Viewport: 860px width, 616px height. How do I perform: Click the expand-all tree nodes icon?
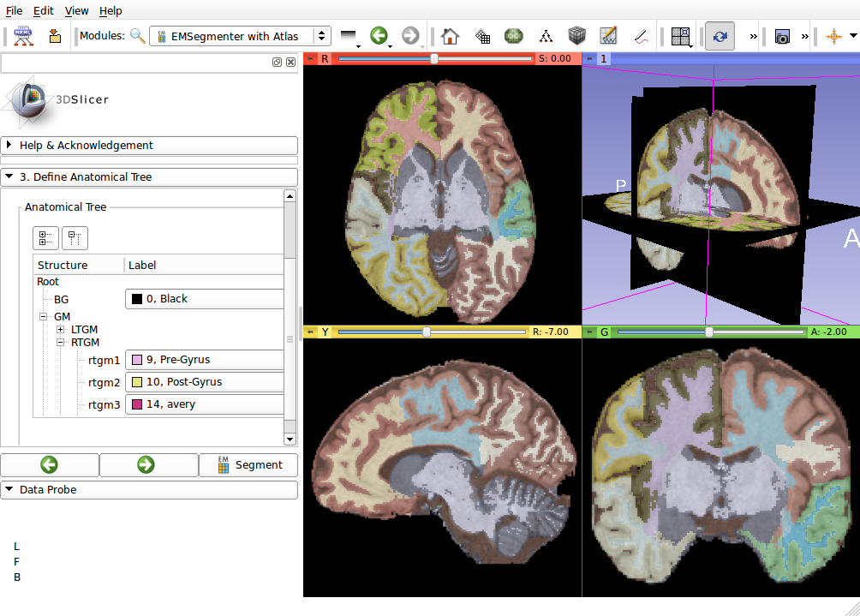pos(45,237)
